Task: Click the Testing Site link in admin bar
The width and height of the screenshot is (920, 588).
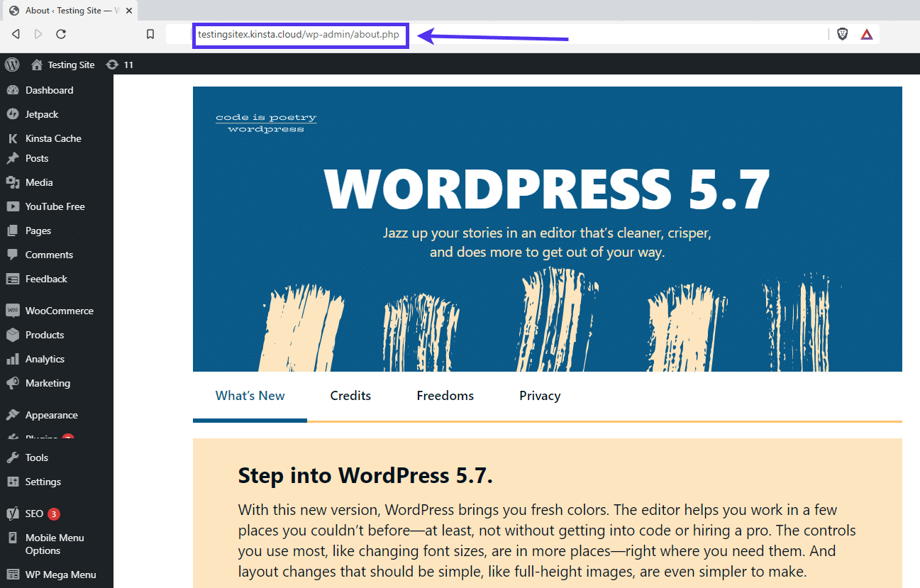Action: pyautogui.click(x=71, y=65)
